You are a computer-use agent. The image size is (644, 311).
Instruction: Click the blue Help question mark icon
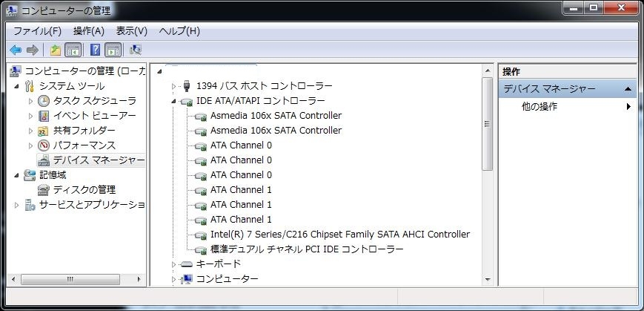95,50
